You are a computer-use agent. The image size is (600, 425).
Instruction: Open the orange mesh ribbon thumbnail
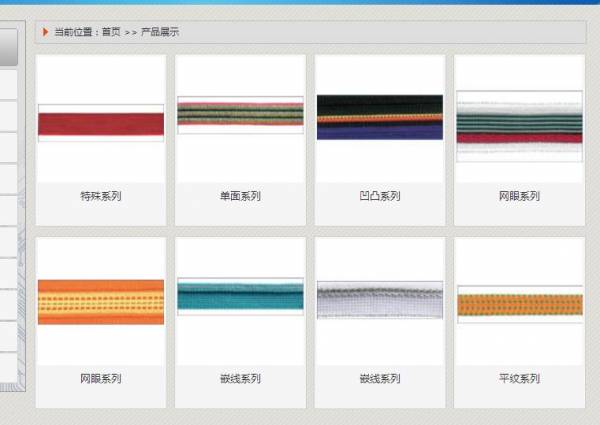coord(100,302)
